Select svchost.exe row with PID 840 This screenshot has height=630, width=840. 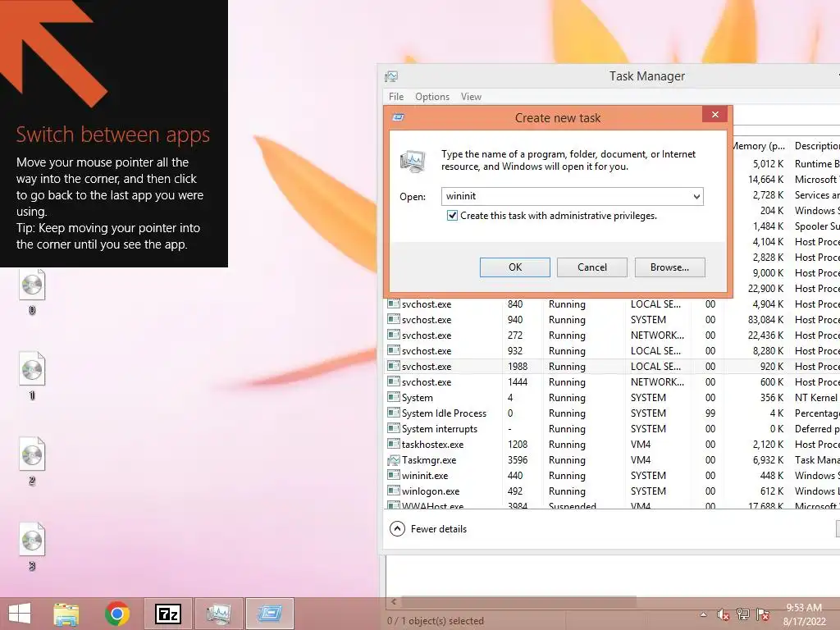[613, 304]
